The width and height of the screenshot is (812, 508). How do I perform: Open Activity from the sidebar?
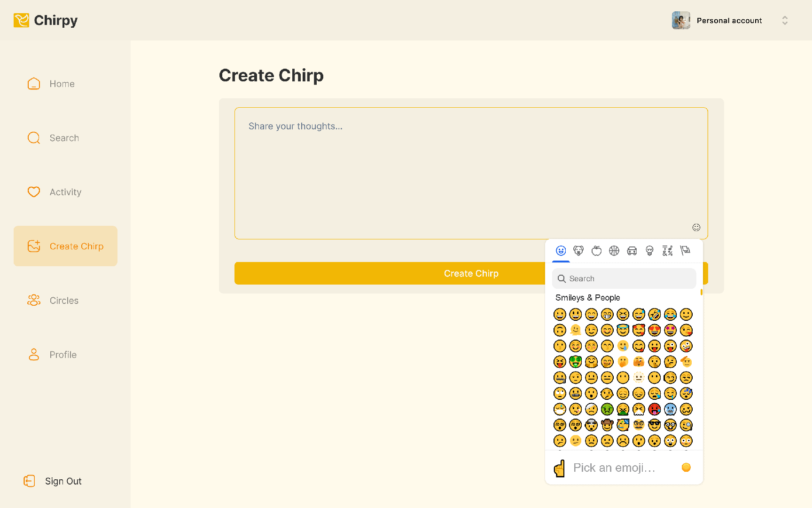65,192
